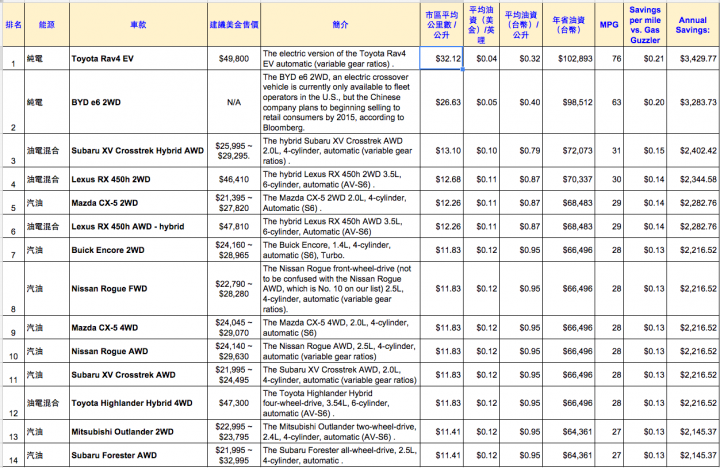Image resolution: width=720 pixels, height=468 pixels.
Task: Select the highlighted $32.12 cell
Action: (441, 58)
